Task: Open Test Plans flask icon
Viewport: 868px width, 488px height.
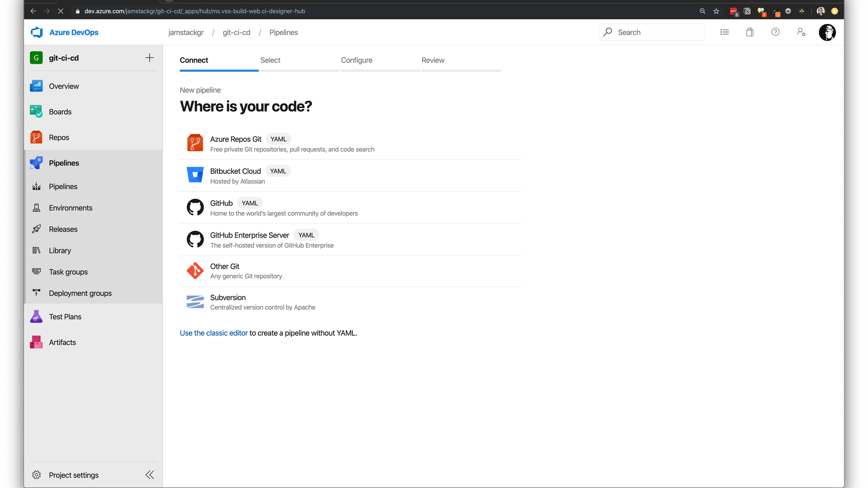Action: [36, 317]
